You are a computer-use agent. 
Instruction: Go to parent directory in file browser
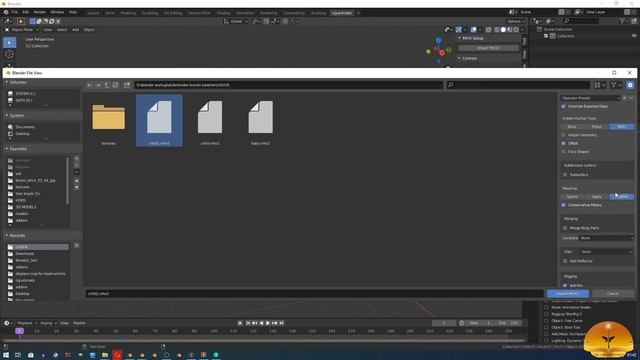click(x=107, y=85)
